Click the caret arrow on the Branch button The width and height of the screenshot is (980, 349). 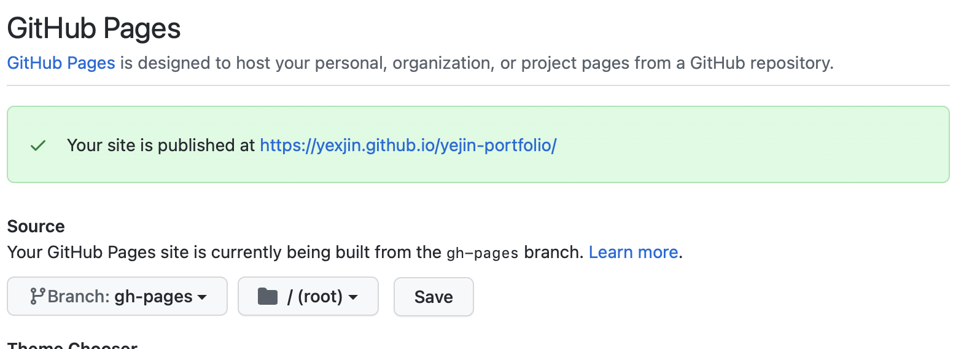[x=202, y=297]
